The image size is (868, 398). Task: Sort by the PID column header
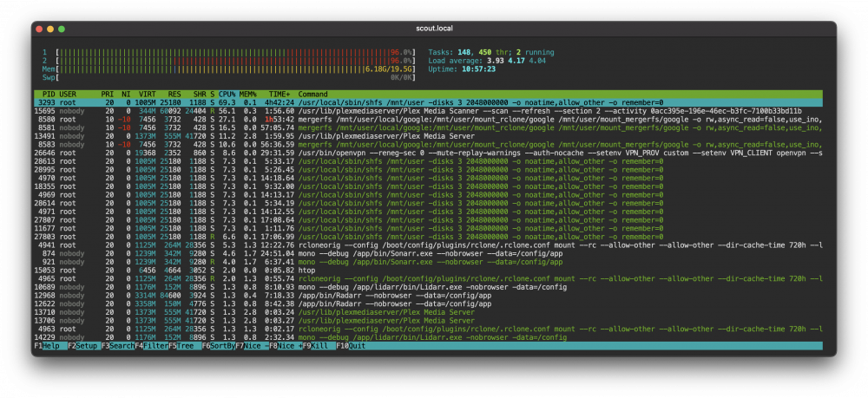(48, 95)
